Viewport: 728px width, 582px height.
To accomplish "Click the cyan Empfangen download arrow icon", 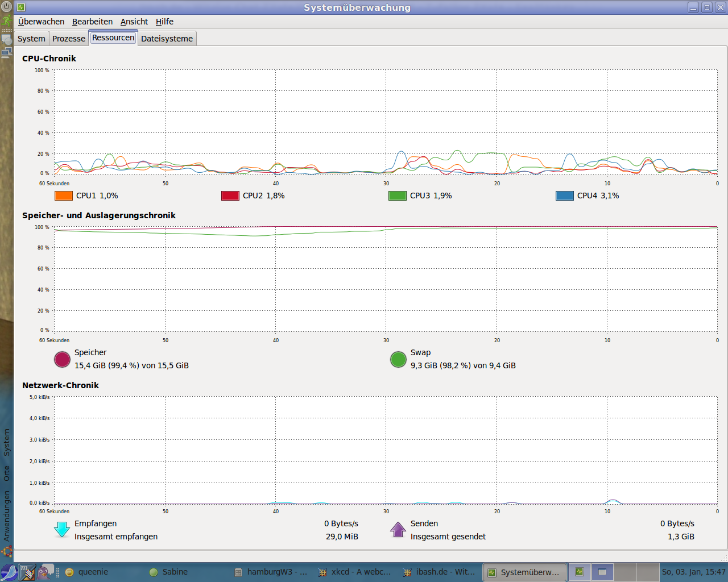I will 61,530.
